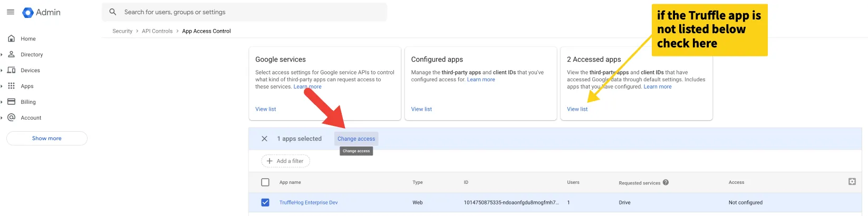This screenshot has height=216, width=868.
Task: Open Account in the sidebar
Action: tap(31, 117)
